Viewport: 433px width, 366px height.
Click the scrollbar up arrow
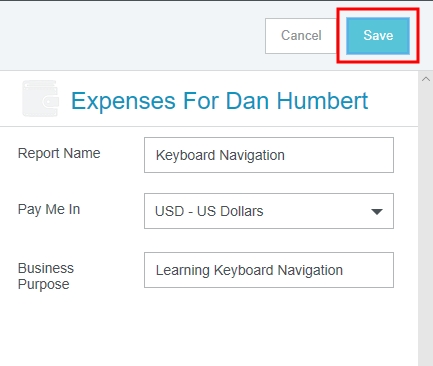[426, 79]
